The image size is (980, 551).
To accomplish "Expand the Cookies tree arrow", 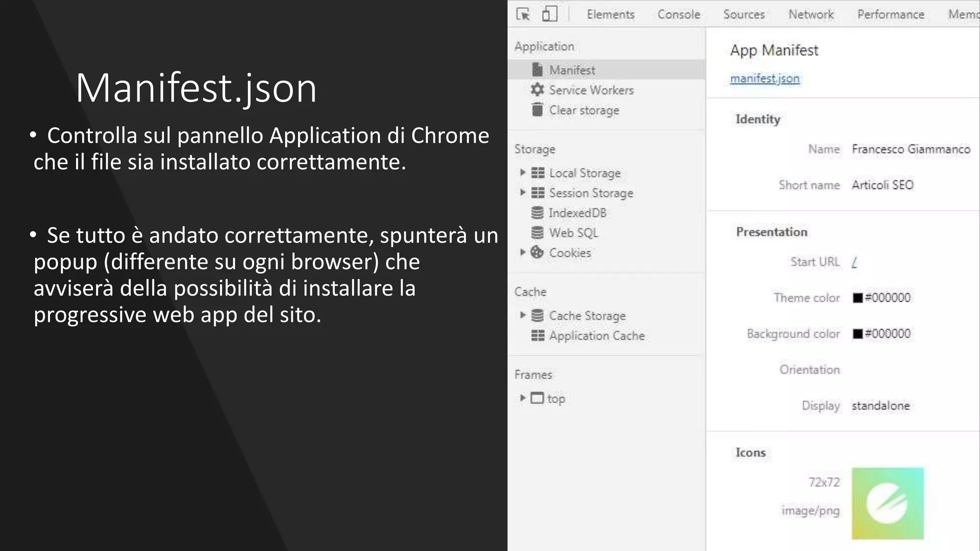I will (x=523, y=252).
